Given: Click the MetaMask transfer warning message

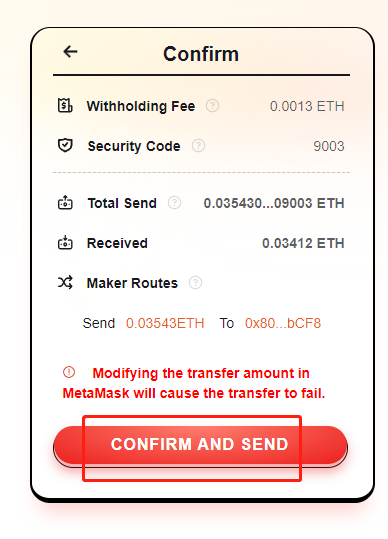Looking at the screenshot, I should point(194,383).
